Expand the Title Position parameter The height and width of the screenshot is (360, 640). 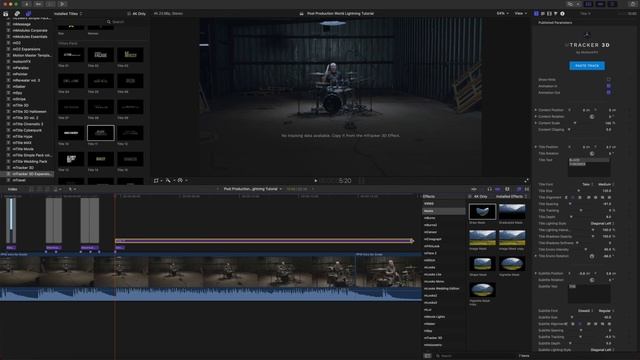click(536, 147)
